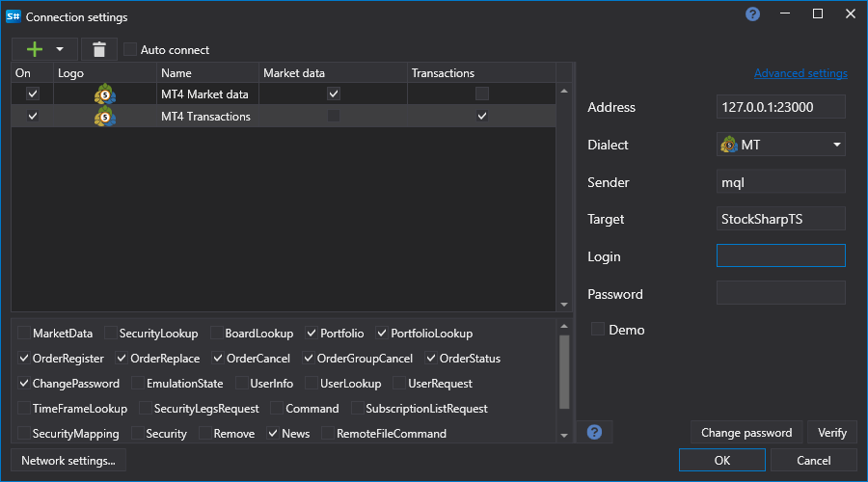Enable the SecurityLookup checkbox

111,333
